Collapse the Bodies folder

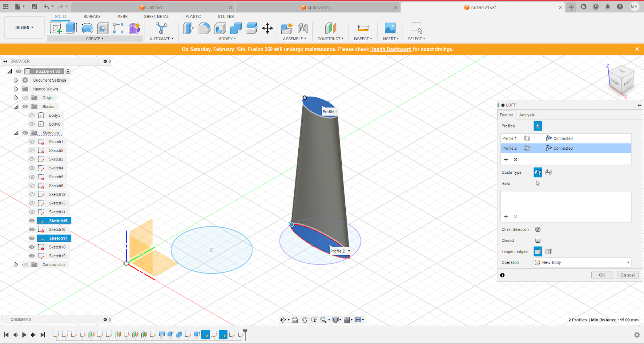click(x=16, y=107)
